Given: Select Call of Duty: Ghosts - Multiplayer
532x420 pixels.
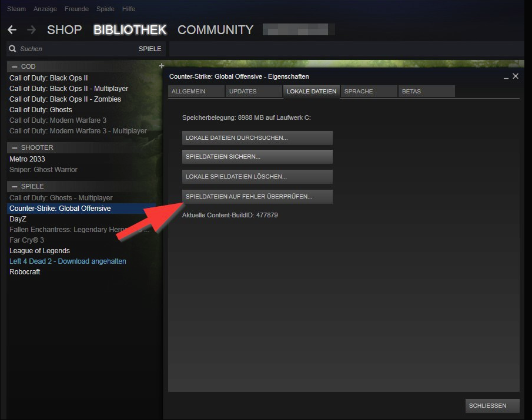Looking at the screenshot, I should 61,197.
